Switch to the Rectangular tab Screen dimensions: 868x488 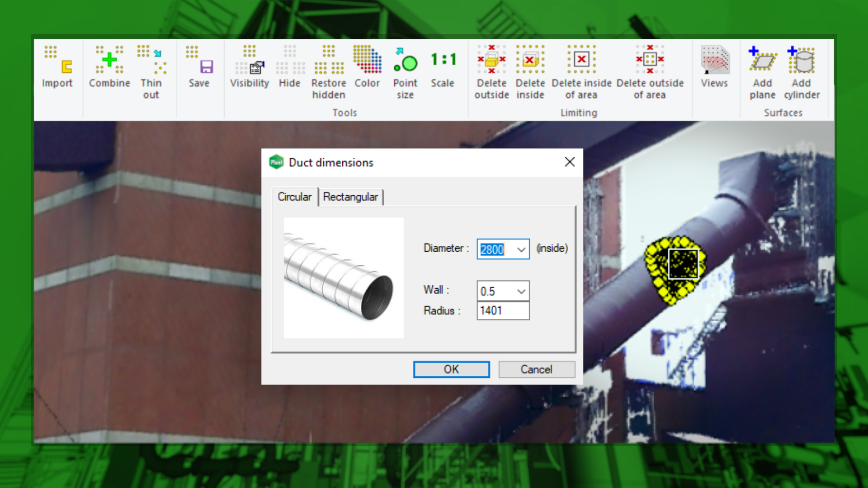[x=350, y=197]
